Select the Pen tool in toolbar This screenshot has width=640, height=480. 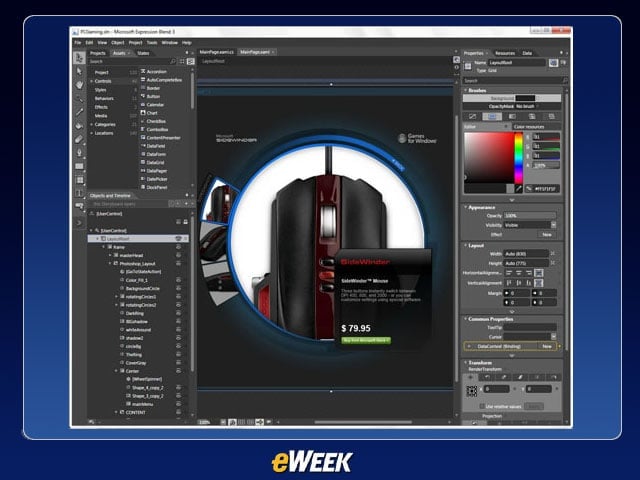pyautogui.click(x=79, y=153)
